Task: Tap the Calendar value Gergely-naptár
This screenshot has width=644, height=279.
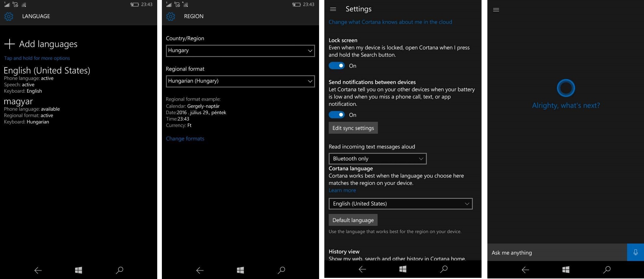Action: pos(204,106)
